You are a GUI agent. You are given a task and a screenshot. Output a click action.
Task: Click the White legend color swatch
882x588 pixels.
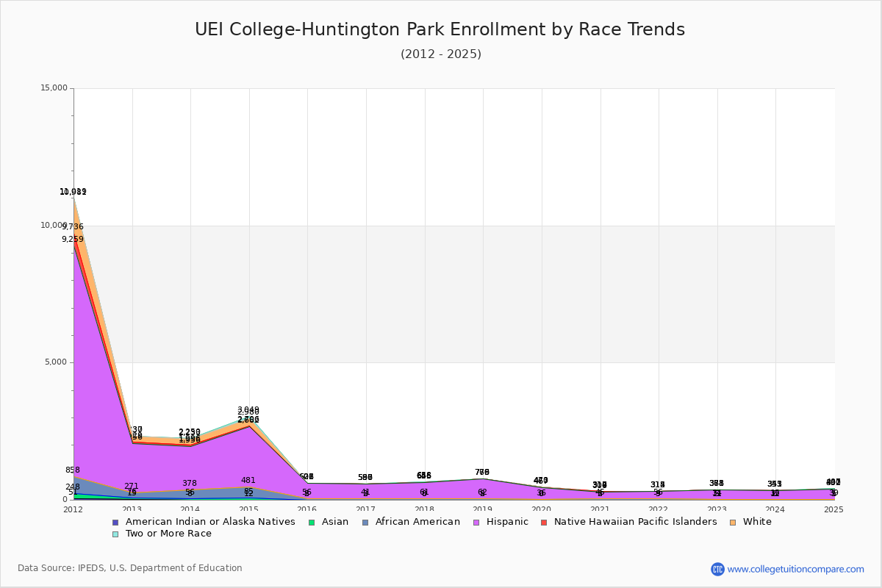[733, 522]
